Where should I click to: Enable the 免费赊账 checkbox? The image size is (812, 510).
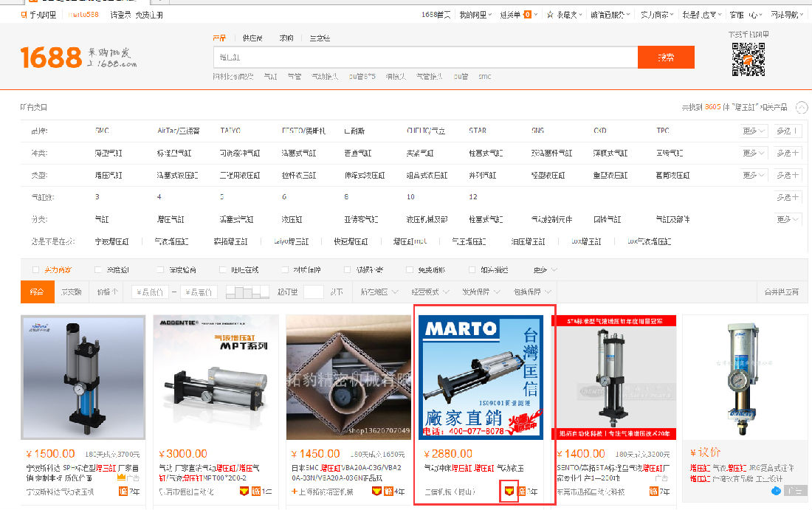pos(410,269)
